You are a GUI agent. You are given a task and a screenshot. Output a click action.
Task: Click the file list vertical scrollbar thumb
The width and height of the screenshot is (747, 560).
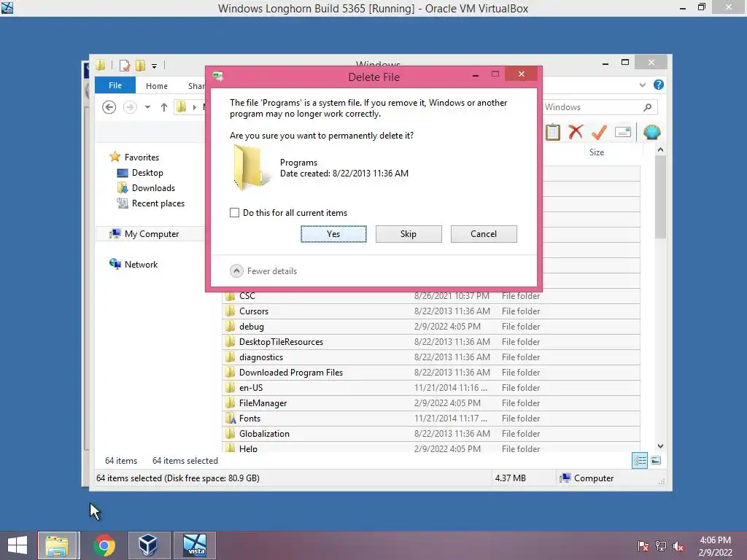coord(660,197)
